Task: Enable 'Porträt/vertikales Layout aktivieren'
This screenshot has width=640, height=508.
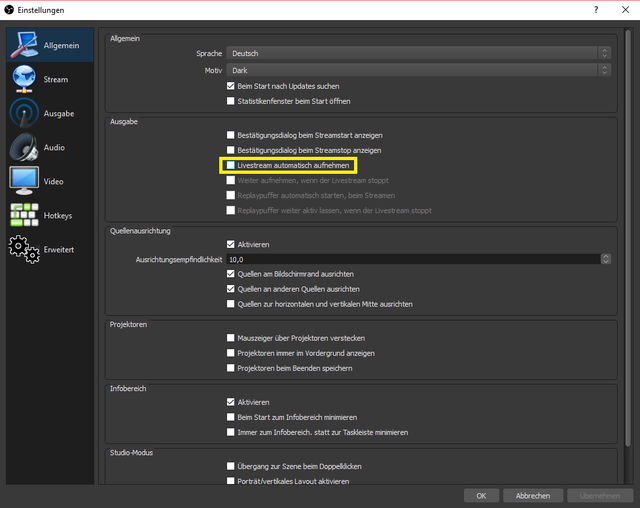Action: (x=231, y=481)
